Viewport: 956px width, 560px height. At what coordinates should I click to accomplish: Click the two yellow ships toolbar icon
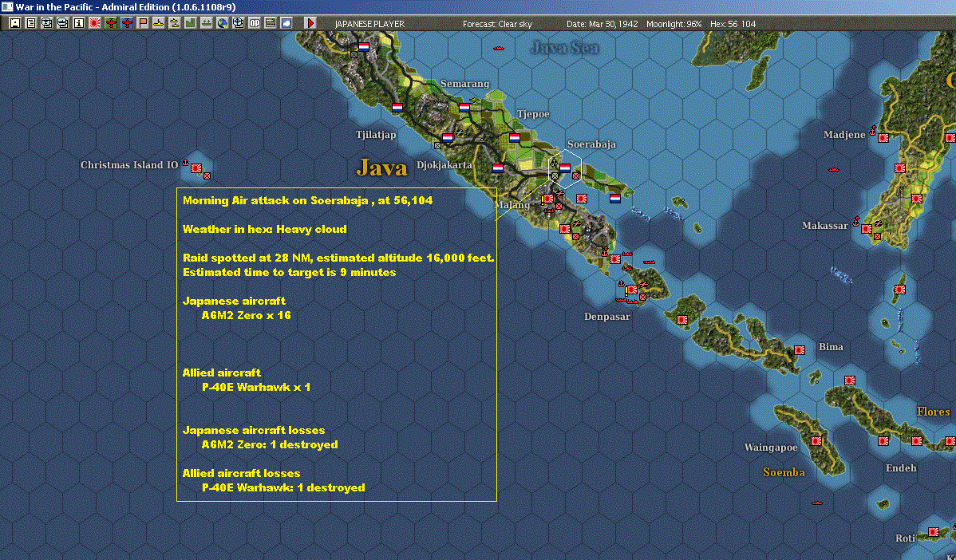[x=175, y=23]
